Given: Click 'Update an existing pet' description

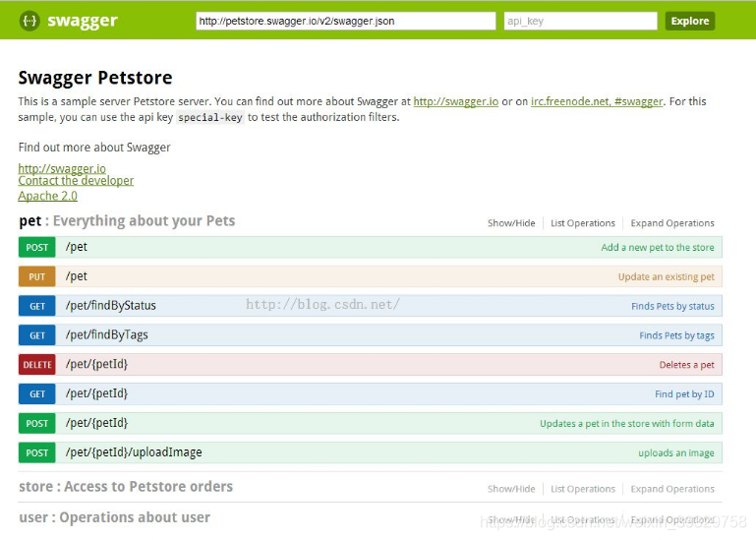Looking at the screenshot, I should [x=667, y=276].
